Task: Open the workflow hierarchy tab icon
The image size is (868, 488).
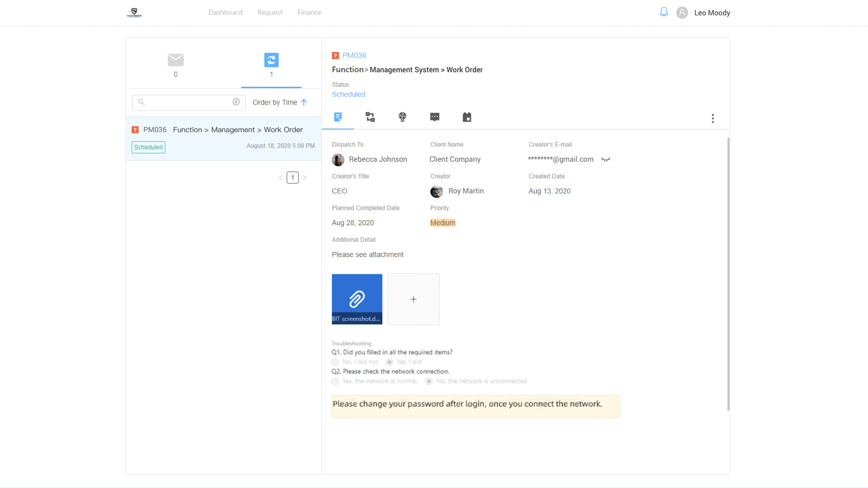Action: [x=370, y=117]
